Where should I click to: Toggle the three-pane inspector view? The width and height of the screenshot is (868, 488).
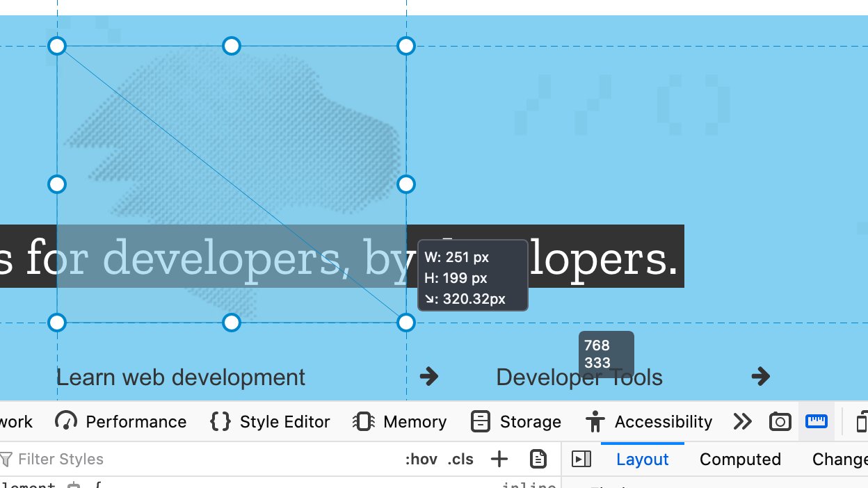[581, 459]
